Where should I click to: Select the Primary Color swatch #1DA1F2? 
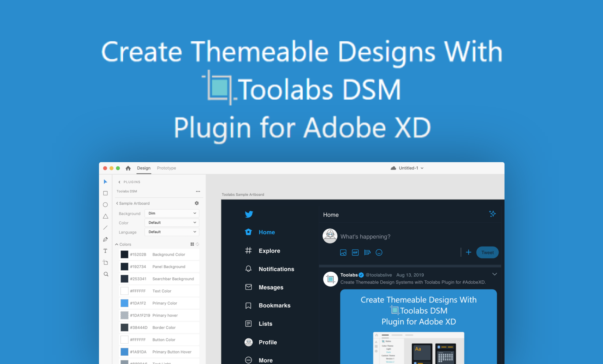(124, 303)
